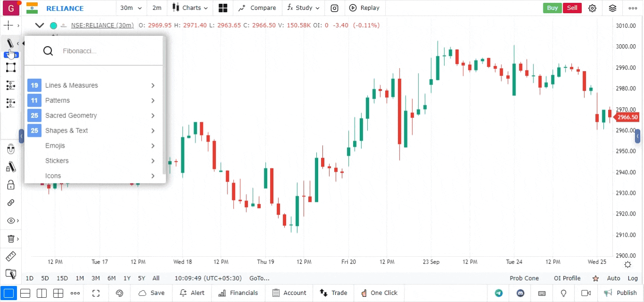Click the trash delete drawings icon
Image resolution: width=644 pixels, height=302 pixels.
click(11, 239)
